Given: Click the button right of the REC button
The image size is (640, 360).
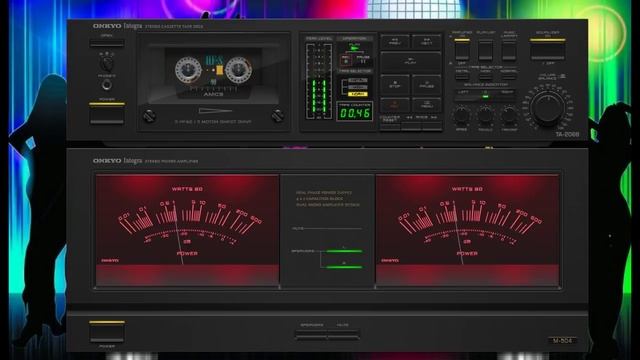Looking at the screenshot, I should [427, 104].
